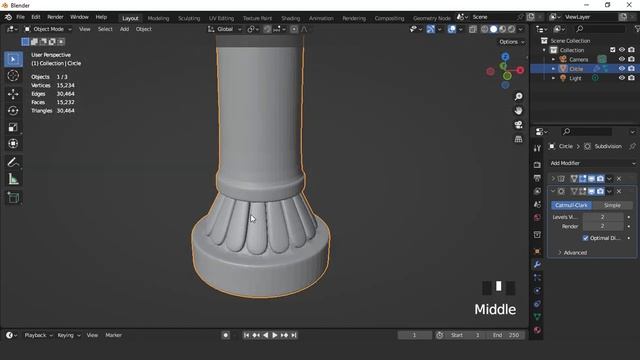Collapse the Subdivision modifier panel
640x360 pixels.
pyautogui.click(x=553, y=191)
